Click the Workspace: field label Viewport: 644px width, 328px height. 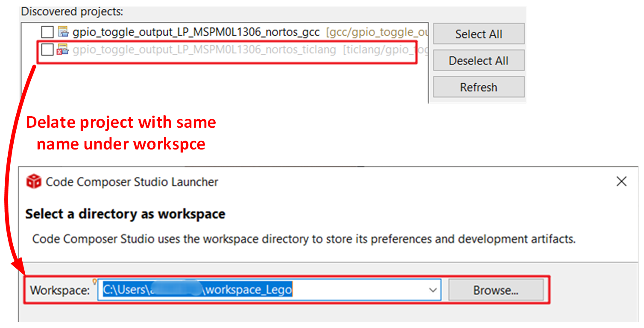coord(60,290)
